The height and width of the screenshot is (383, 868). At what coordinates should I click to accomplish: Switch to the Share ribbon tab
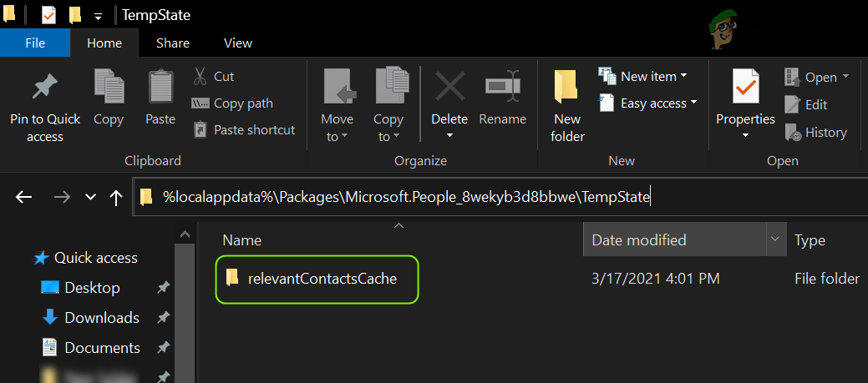[x=173, y=43]
